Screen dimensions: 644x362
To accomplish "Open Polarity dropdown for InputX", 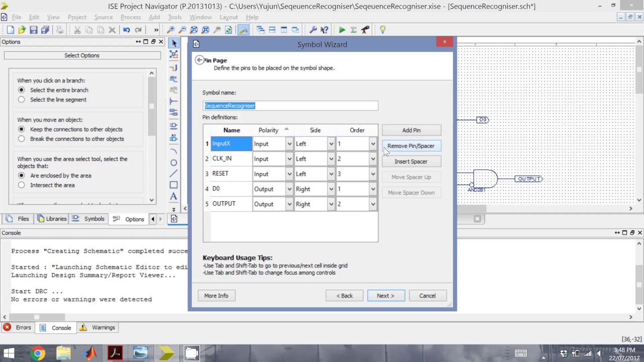I will pos(289,144).
